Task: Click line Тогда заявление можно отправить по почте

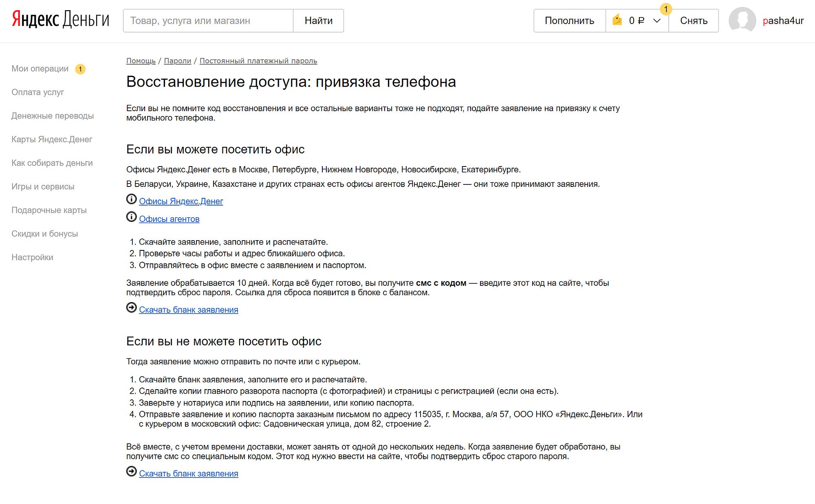Action: coord(243,362)
